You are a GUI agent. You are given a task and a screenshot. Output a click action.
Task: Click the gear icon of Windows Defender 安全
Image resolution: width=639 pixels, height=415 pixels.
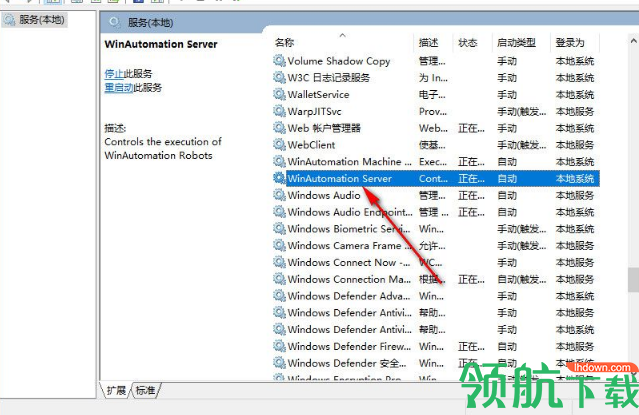[x=279, y=363]
